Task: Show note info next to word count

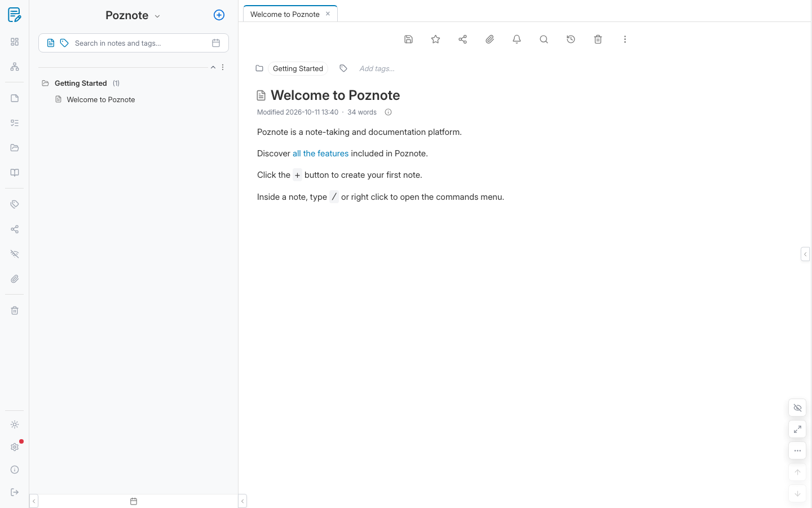Action: tap(388, 112)
